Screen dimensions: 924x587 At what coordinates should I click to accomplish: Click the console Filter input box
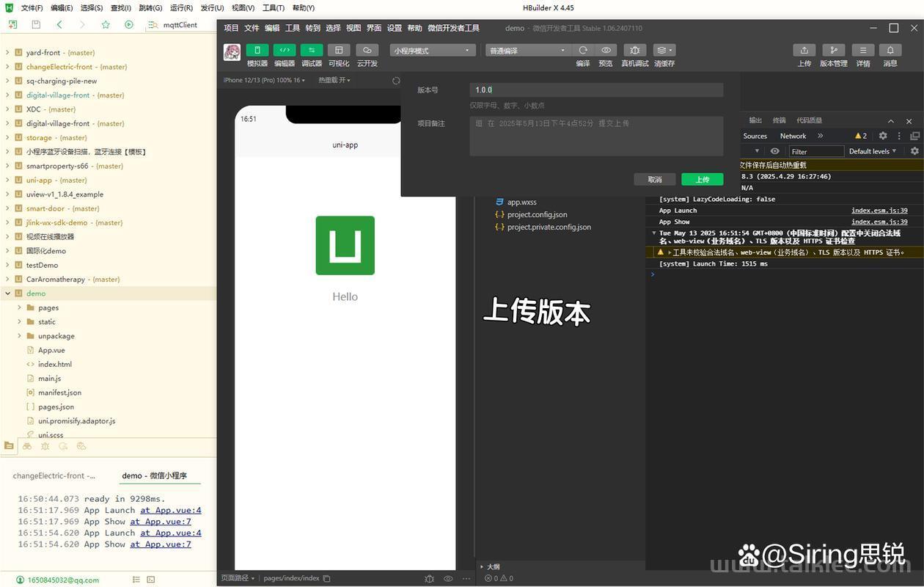click(816, 151)
